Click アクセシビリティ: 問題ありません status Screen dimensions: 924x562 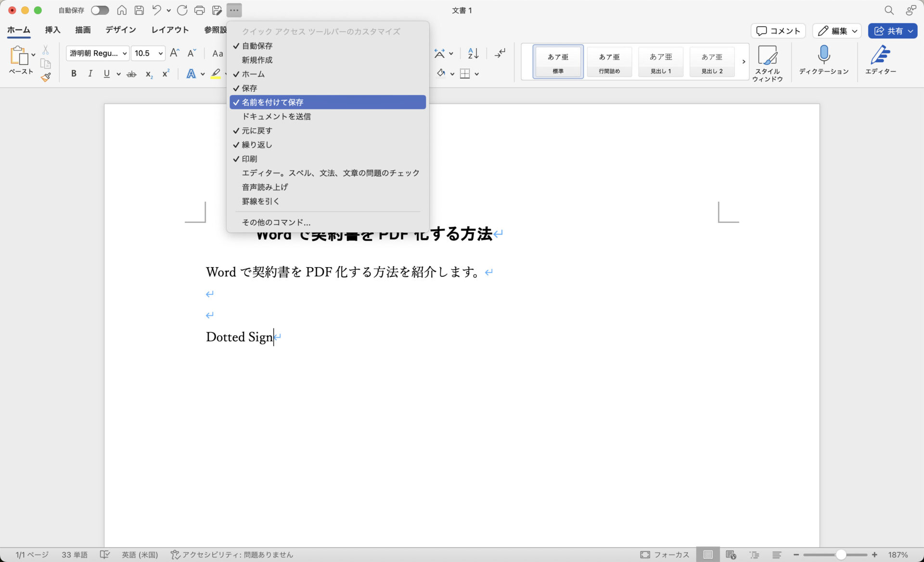(x=231, y=555)
